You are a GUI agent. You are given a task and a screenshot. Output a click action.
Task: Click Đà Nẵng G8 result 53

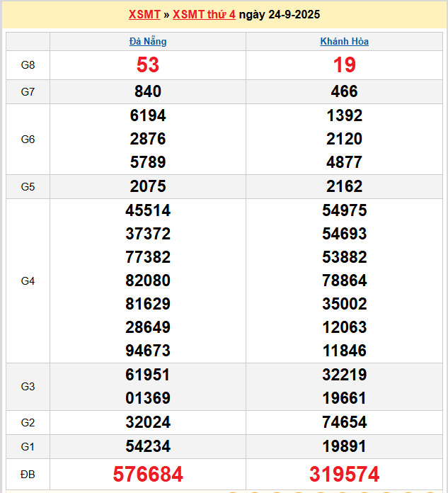[x=148, y=65]
